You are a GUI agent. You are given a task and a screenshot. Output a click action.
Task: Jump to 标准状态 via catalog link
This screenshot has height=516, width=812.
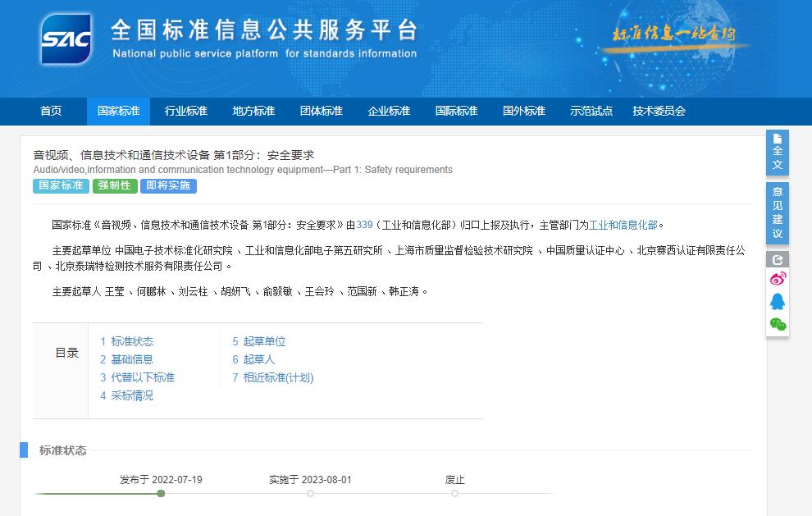(x=134, y=341)
